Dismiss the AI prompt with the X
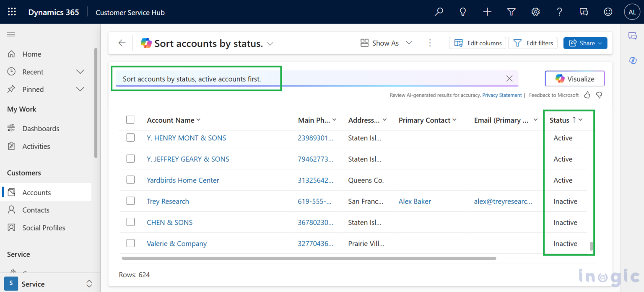Screen dimensions: 644x292 (x=509, y=78)
